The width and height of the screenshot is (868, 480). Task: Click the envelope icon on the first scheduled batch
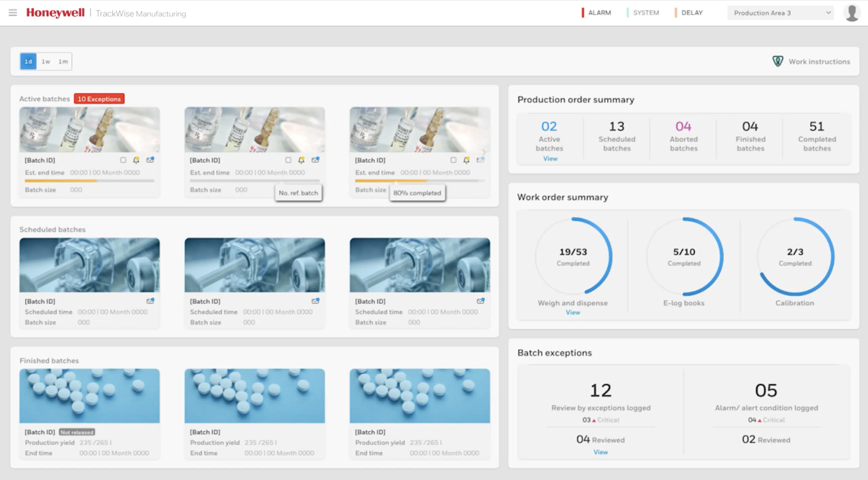point(151,301)
